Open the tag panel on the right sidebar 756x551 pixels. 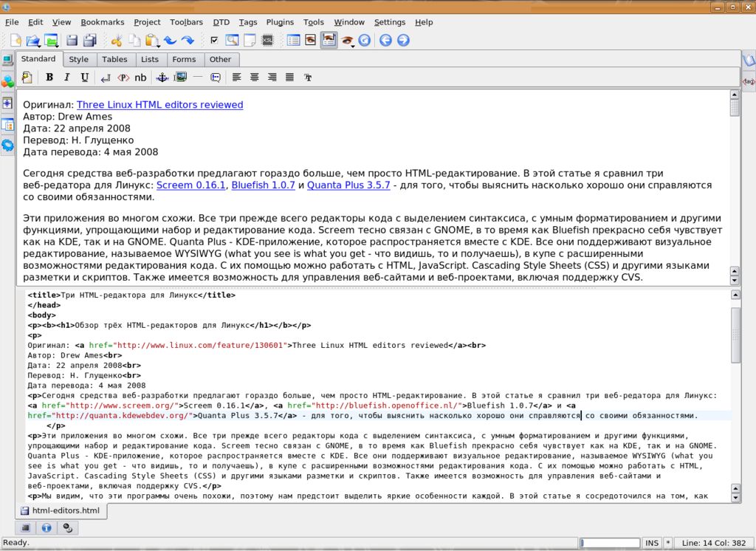click(x=749, y=81)
